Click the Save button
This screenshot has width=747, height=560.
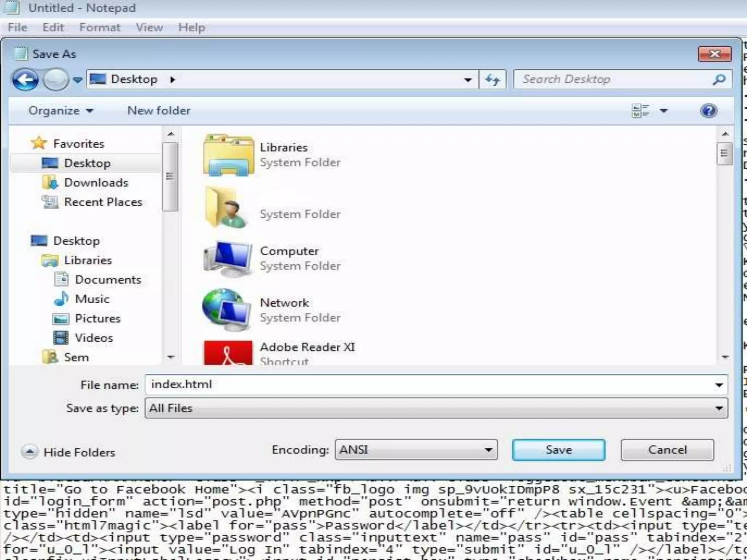click(558, 450)
